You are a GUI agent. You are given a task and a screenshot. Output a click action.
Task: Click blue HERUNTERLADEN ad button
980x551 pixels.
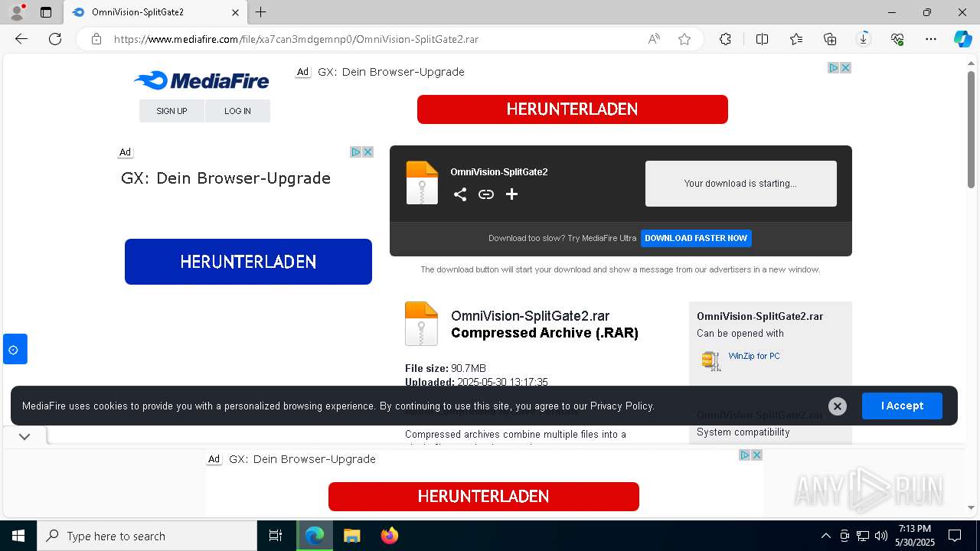pos(248,262)
